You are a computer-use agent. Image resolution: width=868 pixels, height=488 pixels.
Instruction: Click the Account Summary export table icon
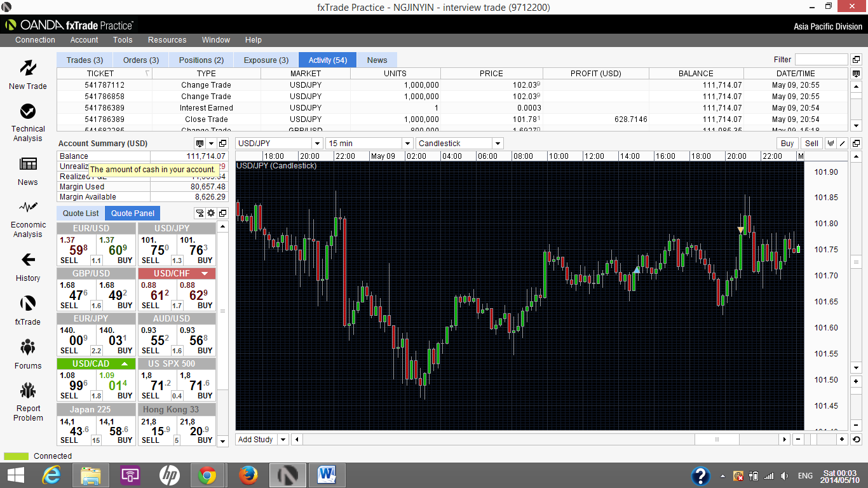pos(200,144)
